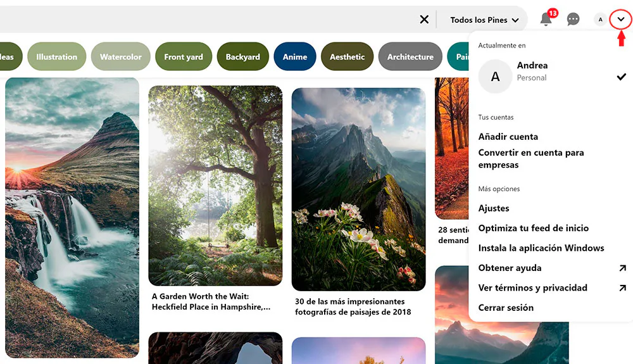Select the Front yard filter chip

(x=184, y=57)
